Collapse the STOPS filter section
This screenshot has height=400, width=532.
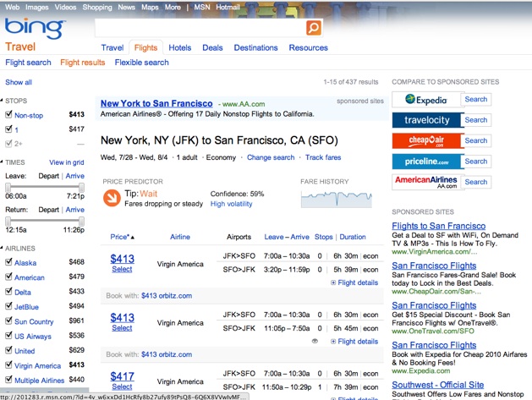click(x=2, y=101)
